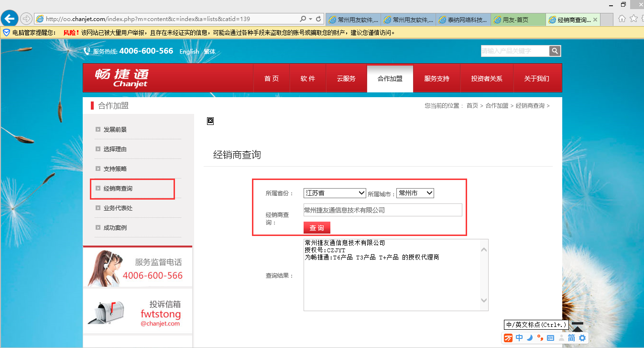Click the result box scroll-down arrow
The height and width of the screenshot is (348, 644).
484,300
